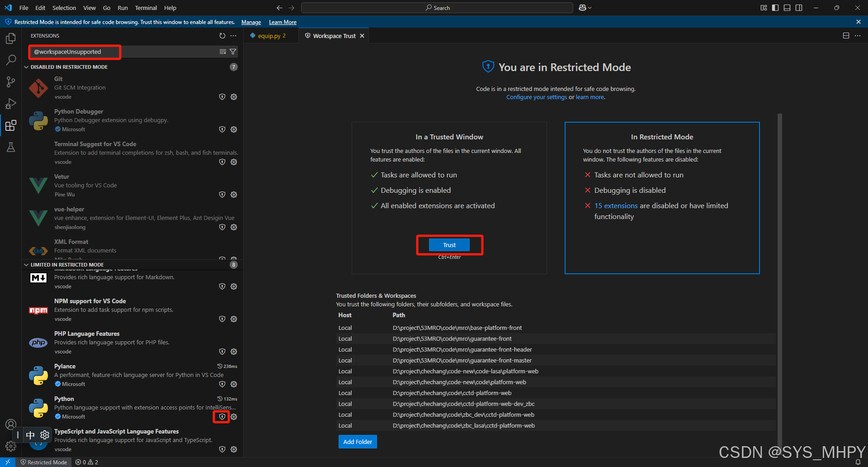Open the Manage gear in the Activity Bar

11,446
